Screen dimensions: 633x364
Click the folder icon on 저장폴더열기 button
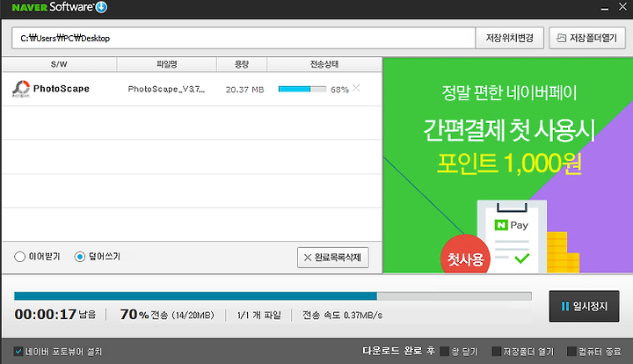point(561,38)
